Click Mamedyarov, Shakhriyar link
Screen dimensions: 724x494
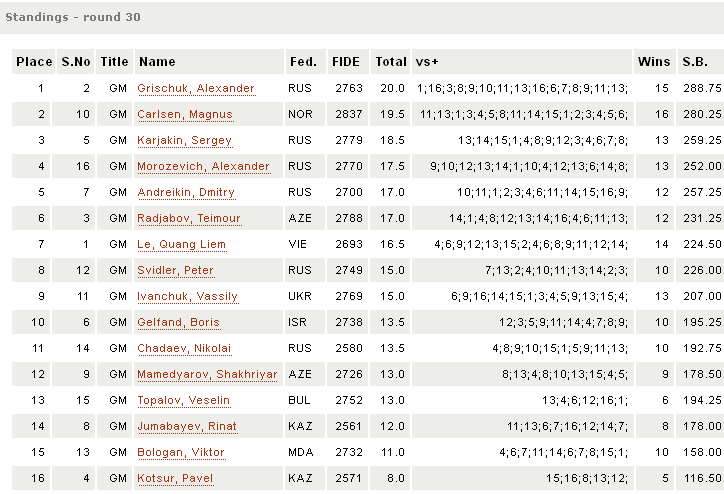click(x=207, y=374)
